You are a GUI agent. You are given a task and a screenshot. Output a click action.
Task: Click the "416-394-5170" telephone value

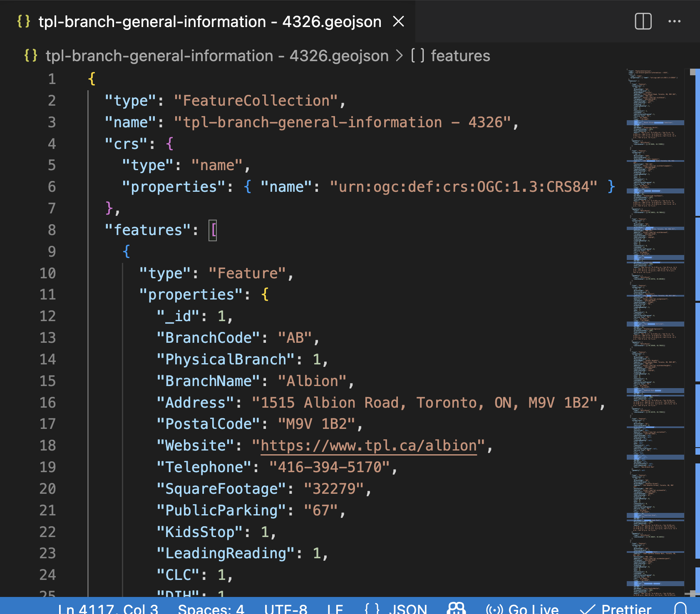point(329,467)
